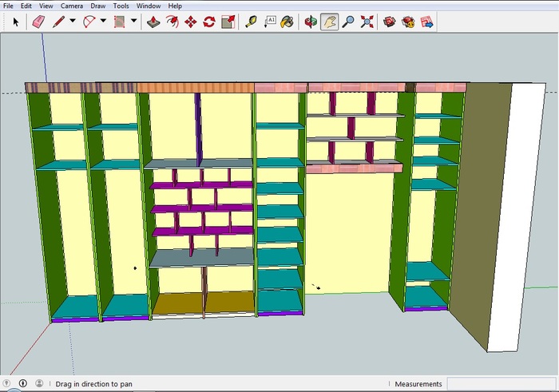
Task: Choose the Rotate tool
Action: coord(209,22)
